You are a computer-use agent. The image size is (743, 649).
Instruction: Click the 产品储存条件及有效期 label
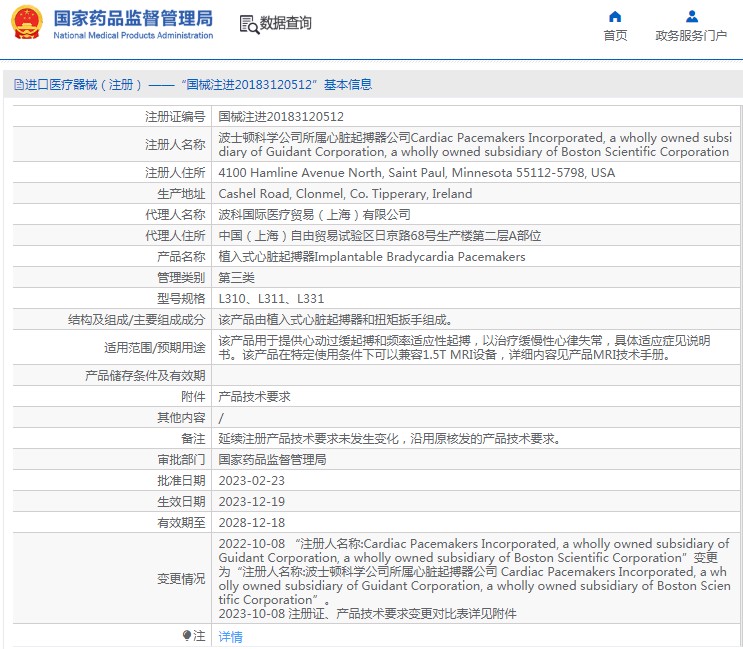(x=145, y=375)
